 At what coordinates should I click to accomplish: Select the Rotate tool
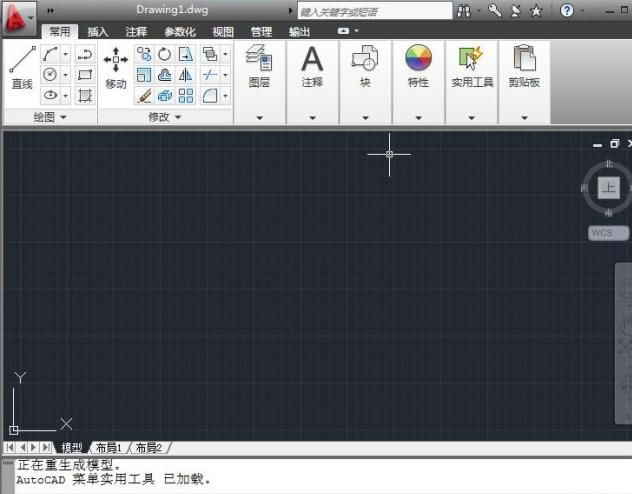164,54
